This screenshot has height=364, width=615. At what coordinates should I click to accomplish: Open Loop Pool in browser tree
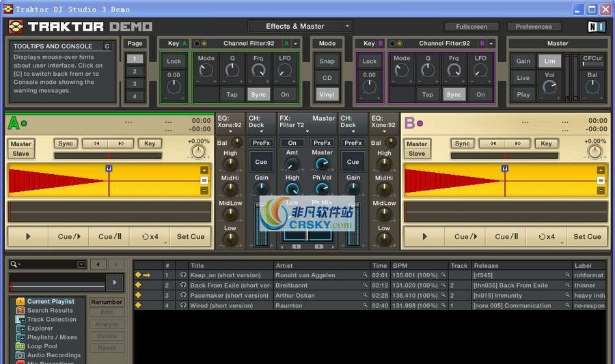(42, 346)
